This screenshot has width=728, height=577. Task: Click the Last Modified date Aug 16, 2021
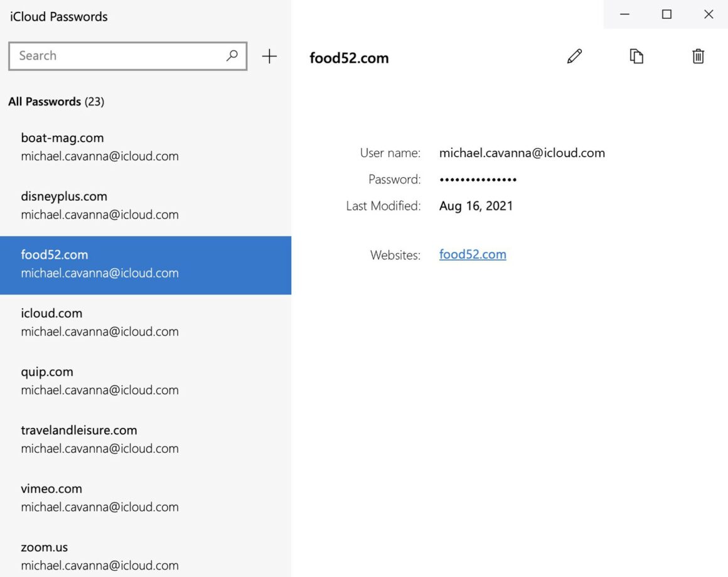pyautogui.click(x=476, y=205)
